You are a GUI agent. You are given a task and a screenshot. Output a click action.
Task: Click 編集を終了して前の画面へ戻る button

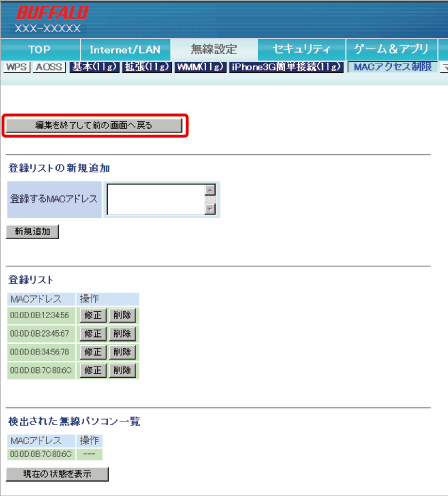tap(94, 125)
